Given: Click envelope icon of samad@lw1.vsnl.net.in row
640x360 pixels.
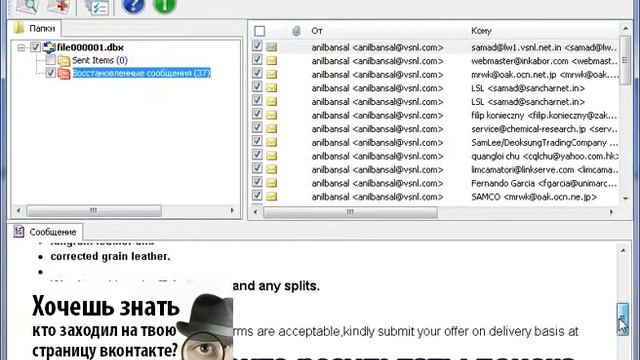Looking at the screenshot, I should point(271,47).
